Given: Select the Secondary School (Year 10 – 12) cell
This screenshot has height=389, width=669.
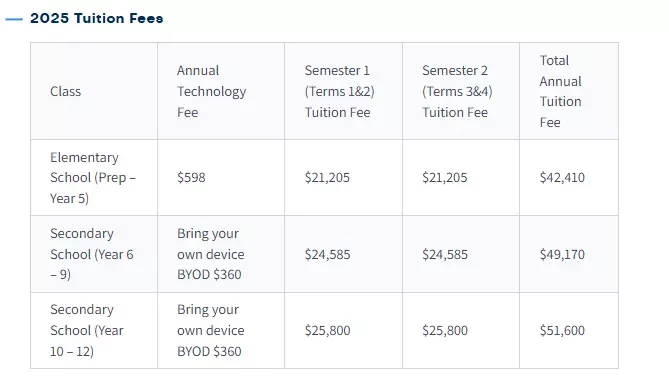Looking at the screenshot, I should click(x=94, y=331).
